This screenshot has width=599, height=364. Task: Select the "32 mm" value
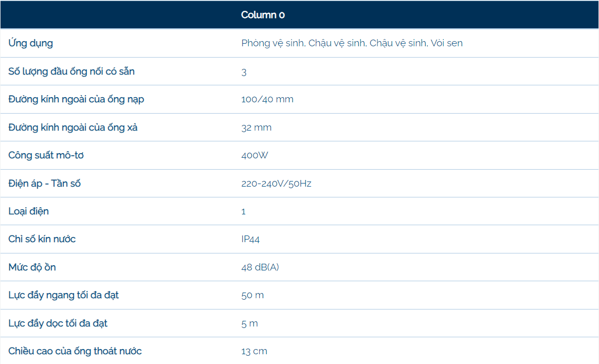(x=256, y=128)
